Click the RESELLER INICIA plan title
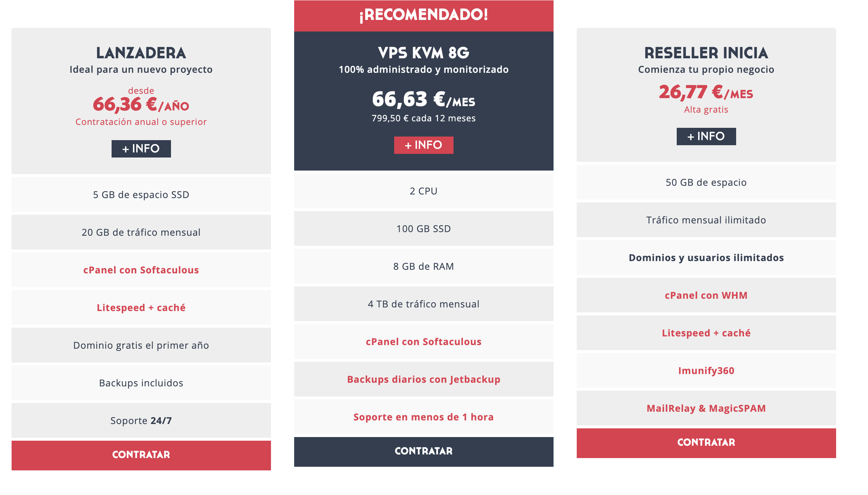 [x=706, y=53]
